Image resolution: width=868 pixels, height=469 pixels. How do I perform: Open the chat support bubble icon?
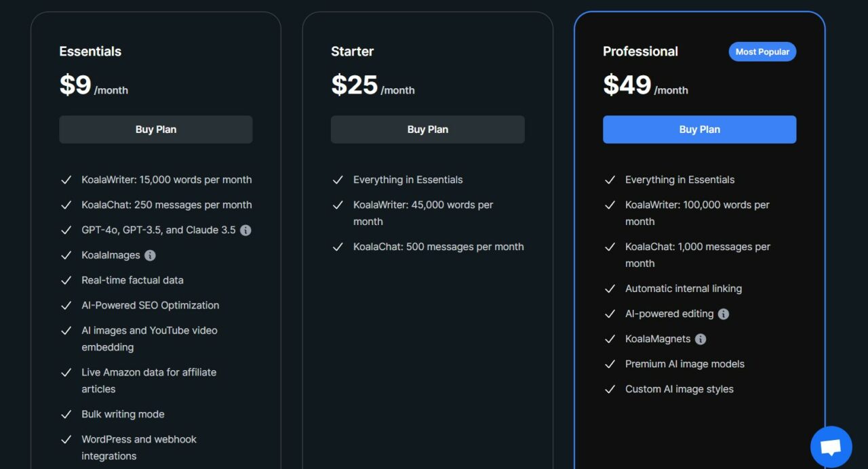coord(830,446)
